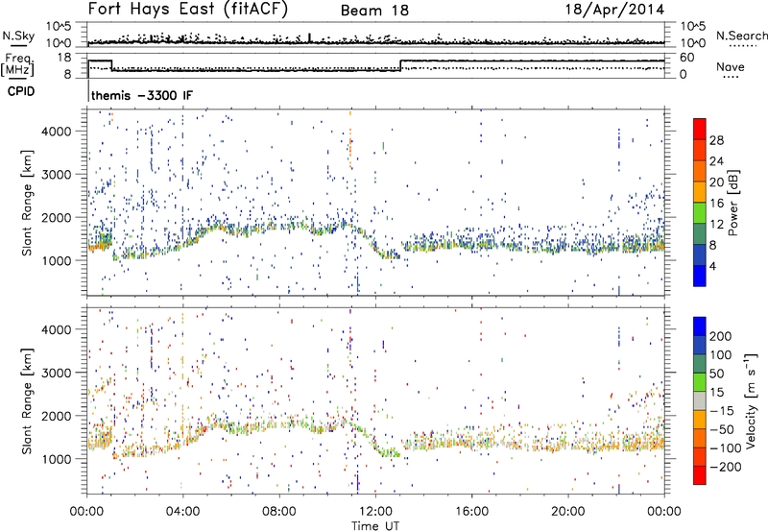This screenshot has width=768, height=532.
Task: Click the '28' power colorbar value
Action: tap(716, 140)
